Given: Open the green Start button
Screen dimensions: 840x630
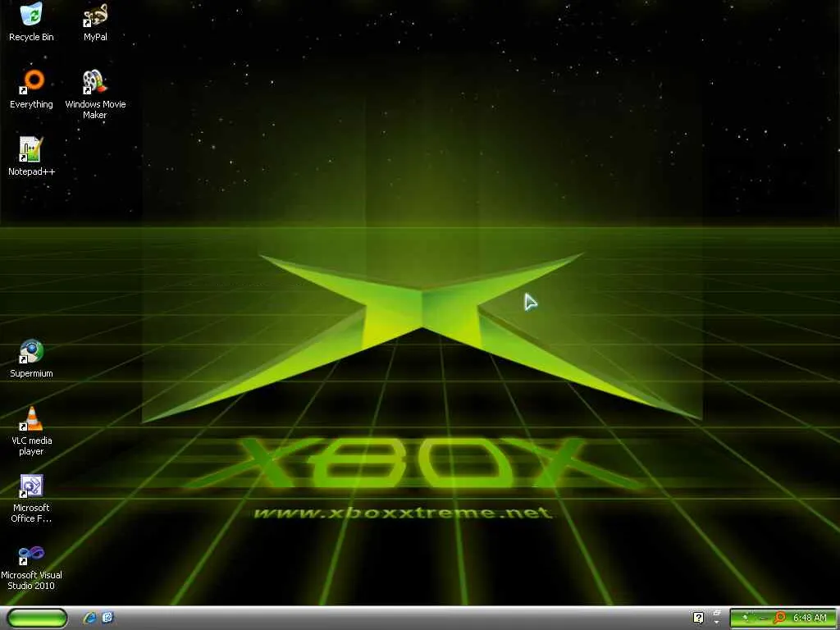Looking at the screenshot, I should pyautogui.click(x=38, y=618).
